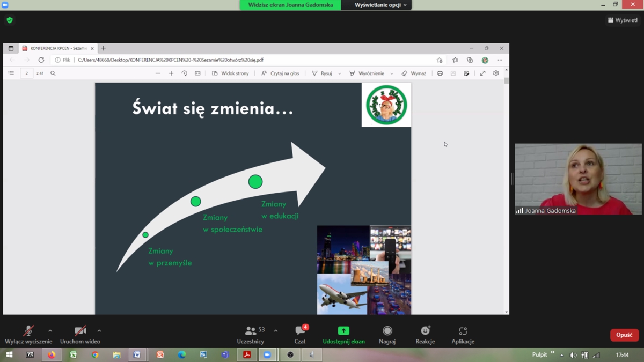
Task: Open the Reakcje reactions icon
Action: point(425,331)
